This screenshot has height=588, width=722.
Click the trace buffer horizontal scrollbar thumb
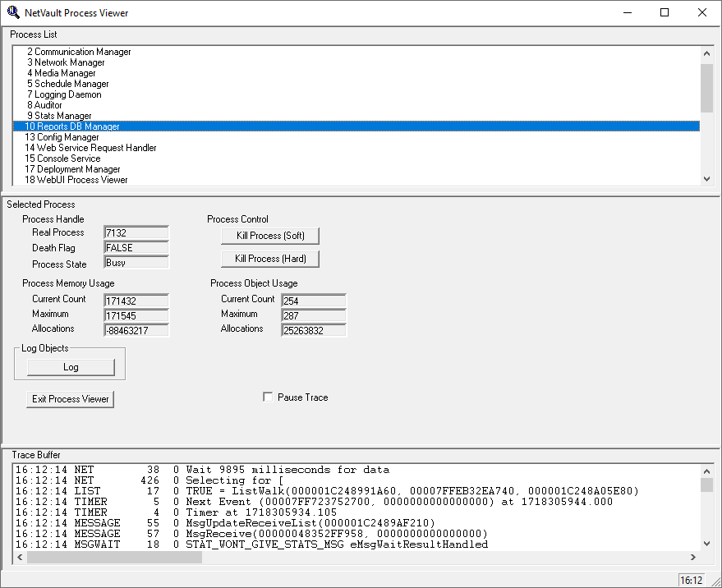coord(114,557)
